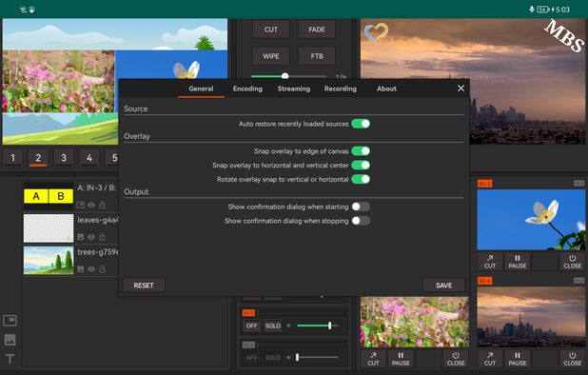Add an image overlay from the left sidebar

(x=10, y=340)
